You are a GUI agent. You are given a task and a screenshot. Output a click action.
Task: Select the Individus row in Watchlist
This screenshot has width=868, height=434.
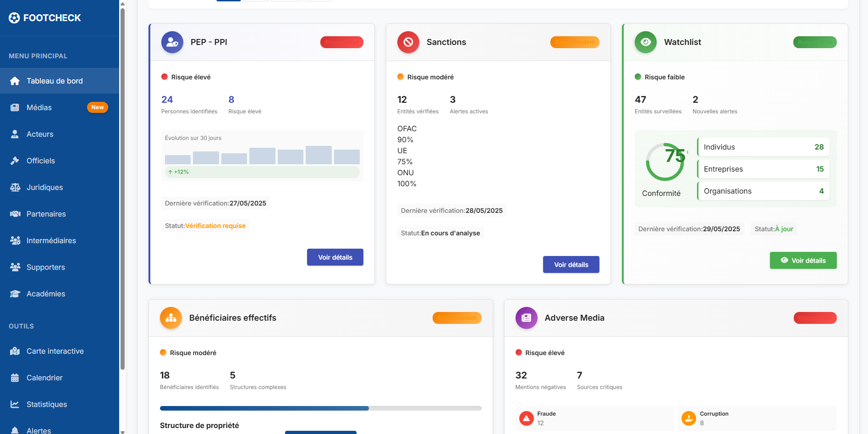(x=763, y=147)
